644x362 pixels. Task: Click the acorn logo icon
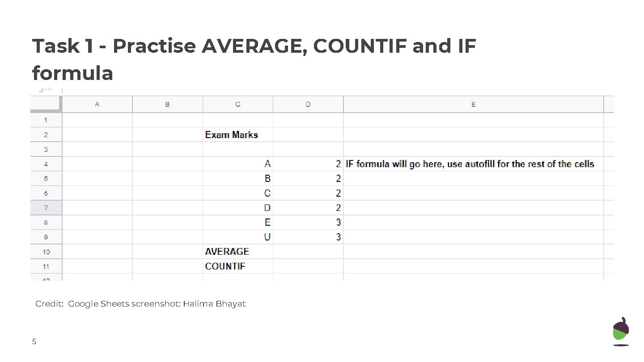621,331
